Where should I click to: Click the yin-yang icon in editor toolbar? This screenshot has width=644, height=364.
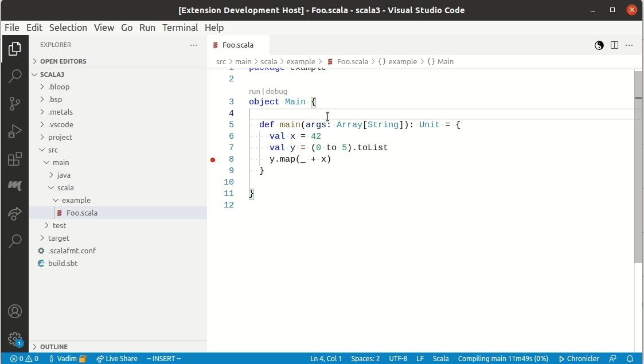coord(599,45)
